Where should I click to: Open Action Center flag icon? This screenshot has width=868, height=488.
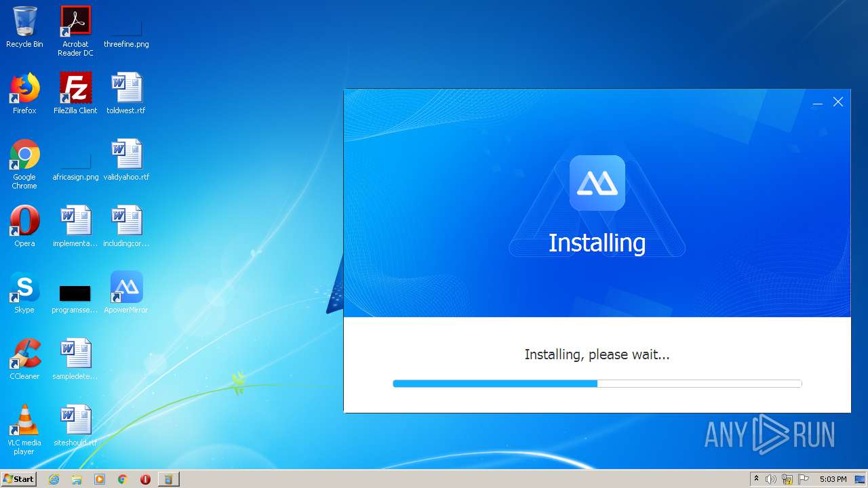[804, 479]
